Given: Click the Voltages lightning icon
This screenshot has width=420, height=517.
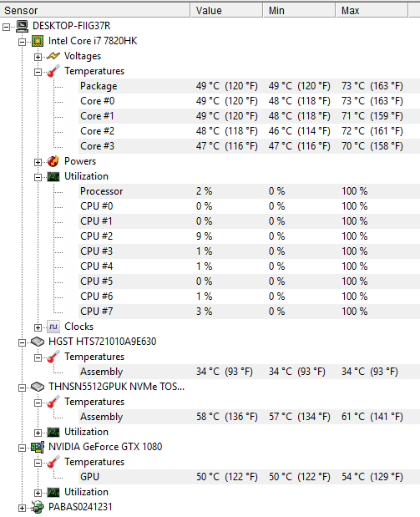Looking at the screenshot, I should (53, 56).
